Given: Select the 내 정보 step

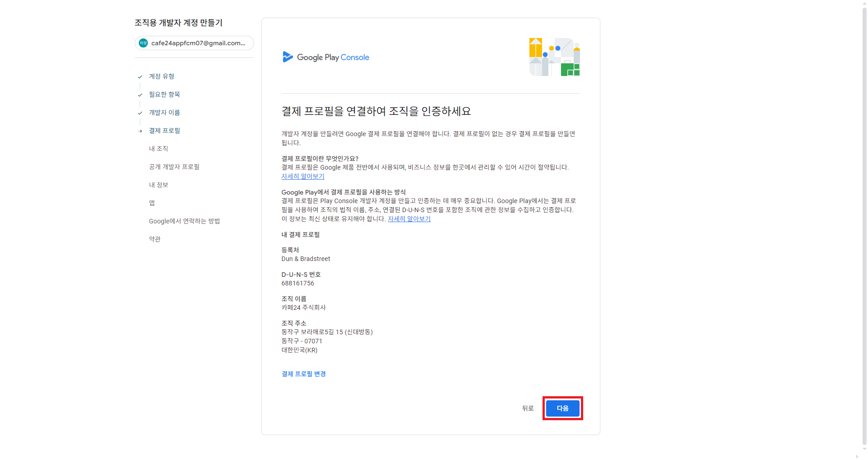Looking at the screenshot, I should [x=158, y=185].
